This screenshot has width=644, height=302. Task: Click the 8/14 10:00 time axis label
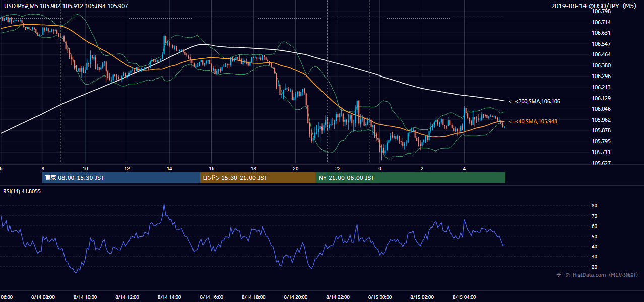pos(85,297)
